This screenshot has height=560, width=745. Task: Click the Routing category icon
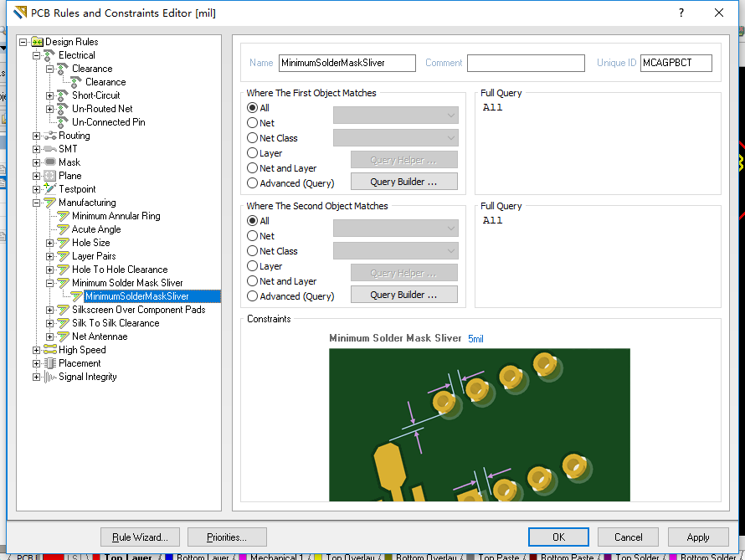[50, 136]
